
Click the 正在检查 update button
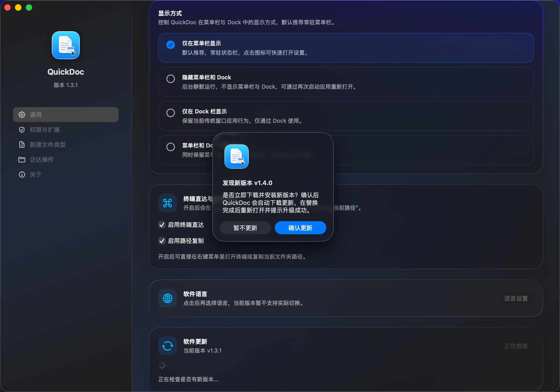click(516, 346)
